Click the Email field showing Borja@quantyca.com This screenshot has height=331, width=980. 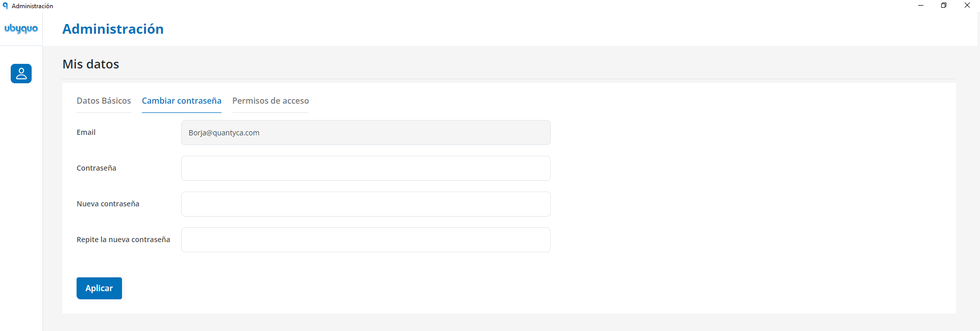tap(366, 133)
